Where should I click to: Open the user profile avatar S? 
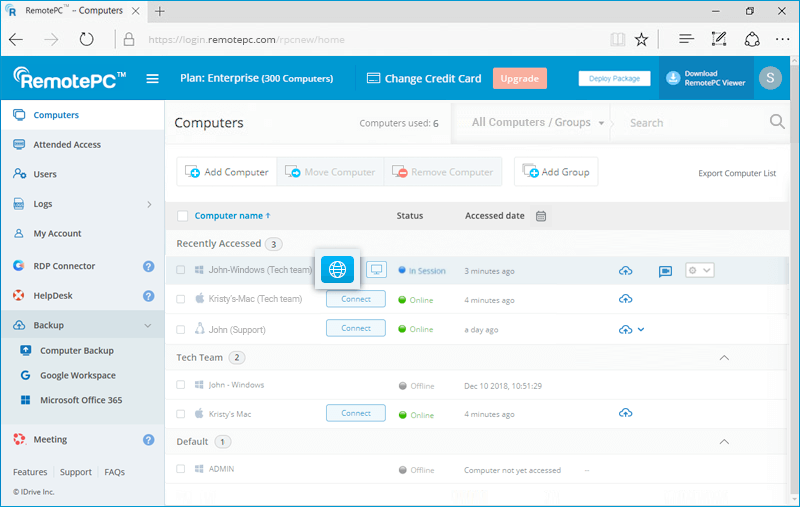(x=769, y=79)
